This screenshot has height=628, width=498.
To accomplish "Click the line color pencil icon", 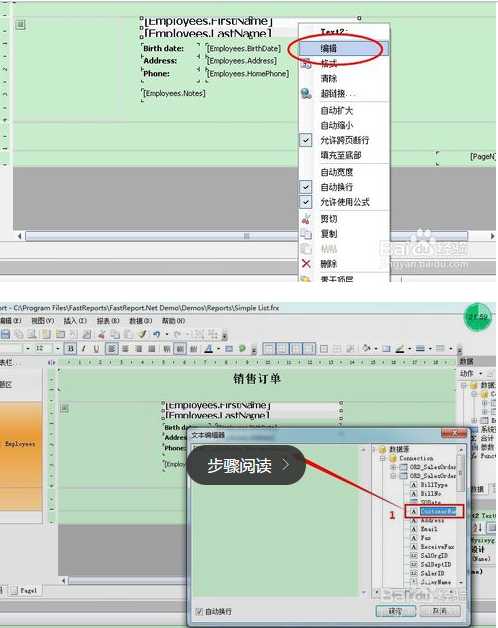I will [x=400, y=348].
